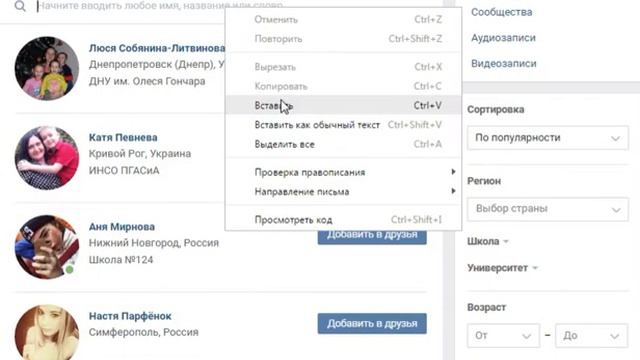Select Вставить как обычный текст
This screenshot has height=360, width=640.
pos(343,125)
